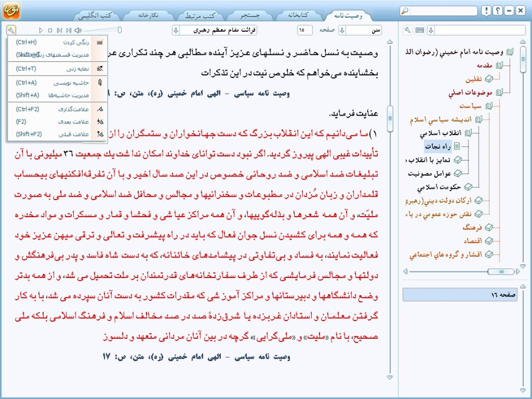Screen dimensions: 532x399
Task: Click the speaker volume icon
Action: [78, 30]
